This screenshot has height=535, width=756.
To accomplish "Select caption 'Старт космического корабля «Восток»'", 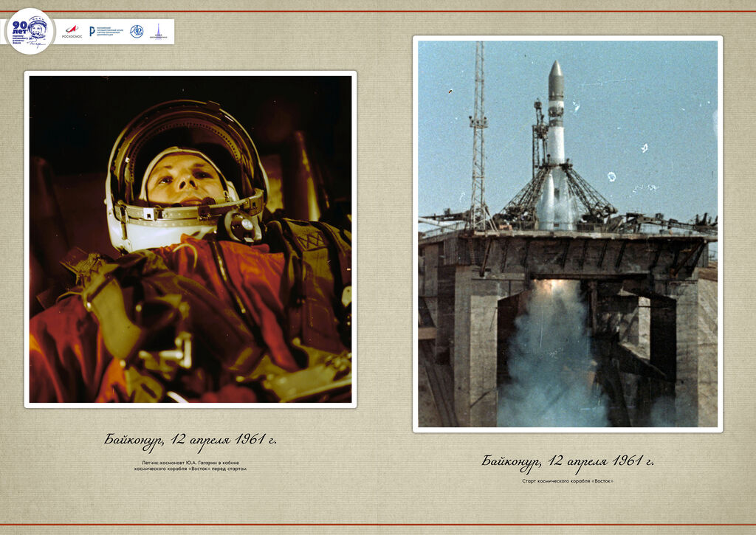I will pyautogui.click(x=567, y=481).
